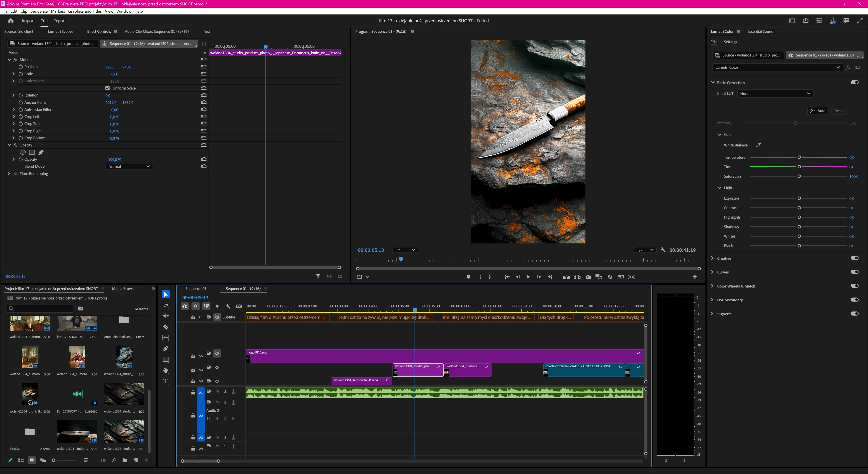Select the Razor tool

tap(166, 327)
